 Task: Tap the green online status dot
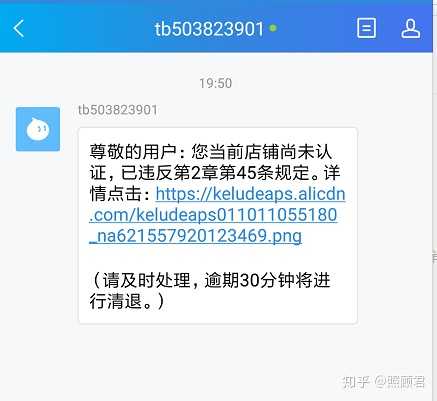tap(273, 28)
